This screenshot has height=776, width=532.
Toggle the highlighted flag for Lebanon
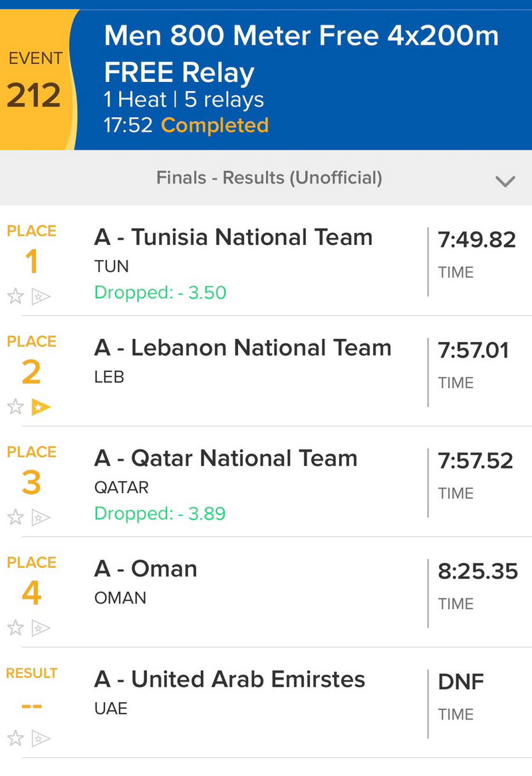coord(41,407)
